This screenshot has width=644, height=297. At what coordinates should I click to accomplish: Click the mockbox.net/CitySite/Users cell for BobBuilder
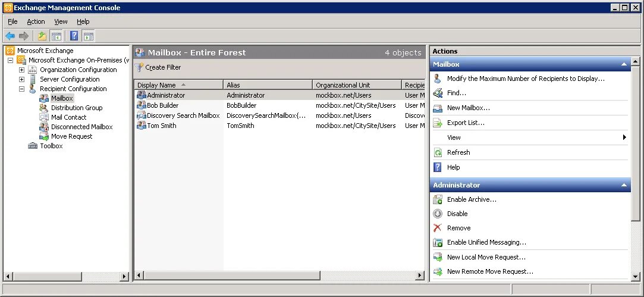(x=356, y=105)
